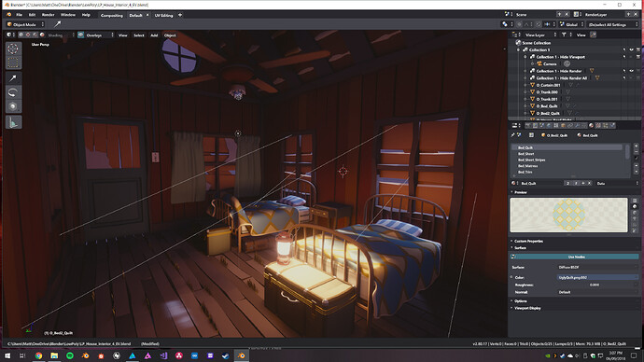The height and width of the screenshot is (362, 644).
Task: Open the Window menu
Action: point(68,15)
